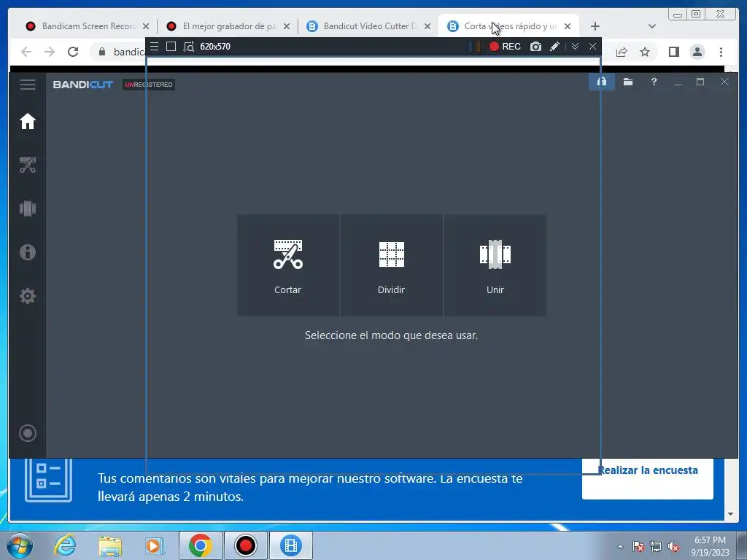Click the find-window selection icon on recording bar
Viewport: 747px width, 560px height.
(x=189, y=46)
